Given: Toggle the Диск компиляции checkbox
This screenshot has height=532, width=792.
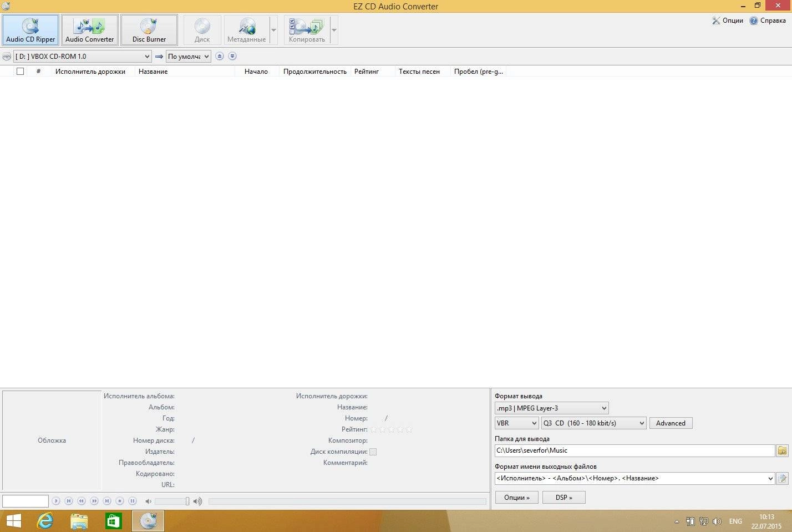Looking at the screenshot, I should (373, 452).
